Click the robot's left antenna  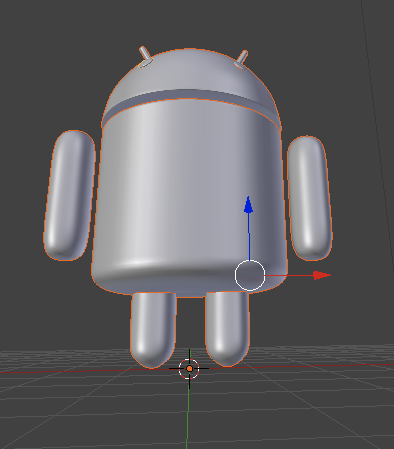coord(145,56)
